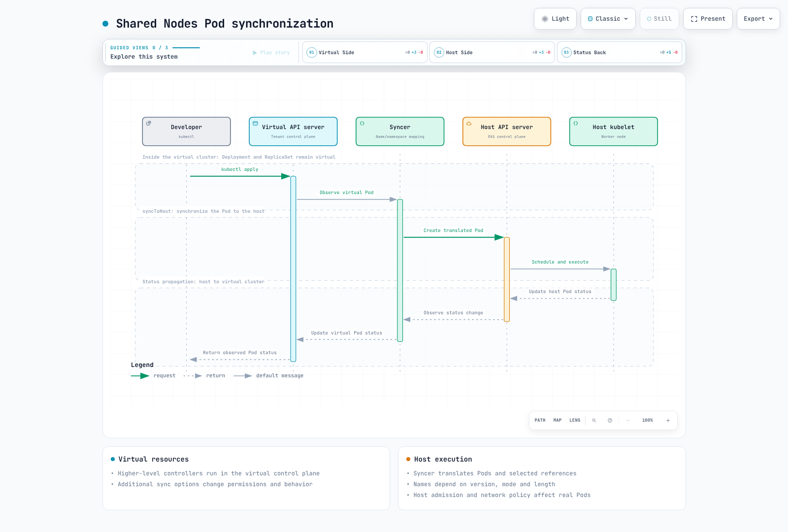Toggle the Light theme button
This screenshot has height=532, width=788.
555,19
